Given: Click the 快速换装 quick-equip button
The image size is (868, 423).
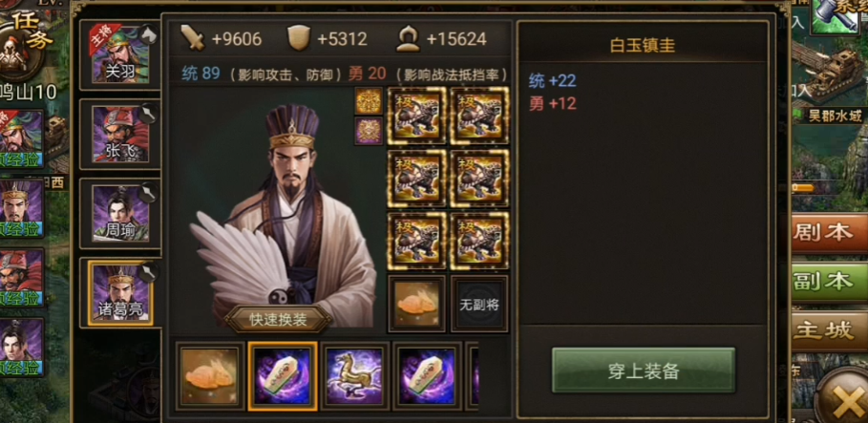Looking at the screenshot, I should [279, 320].
